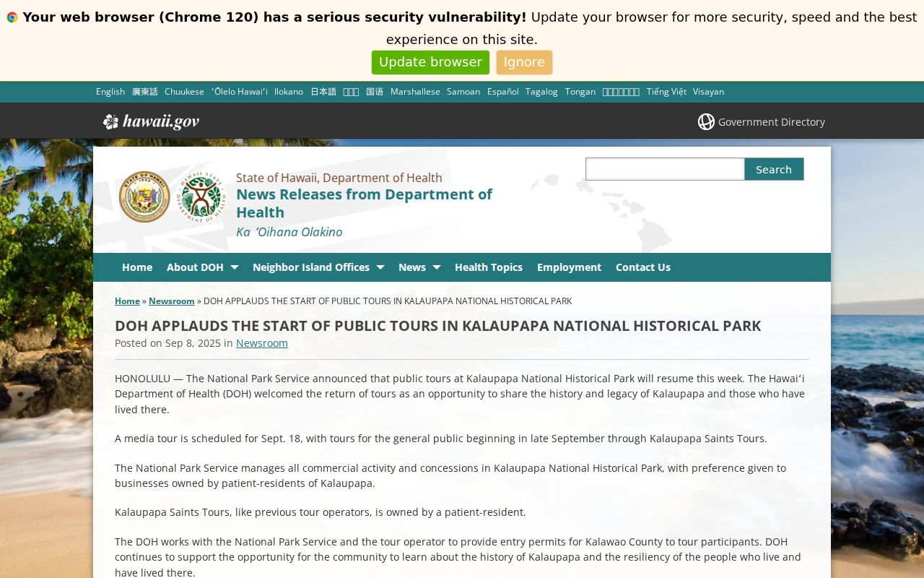Screen dimensions: 924x578
Task: Open the Health Topics menu item
Action: tap(489, 267)
